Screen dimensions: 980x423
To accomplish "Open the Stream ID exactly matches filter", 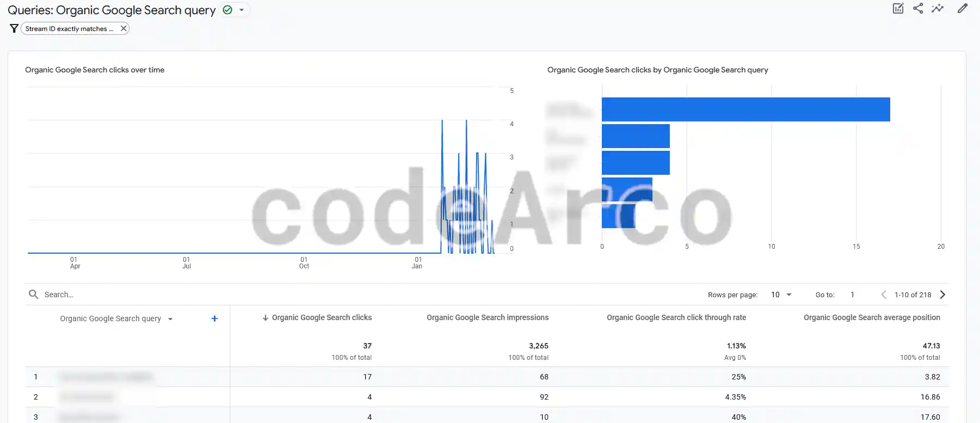I will pyautogui.click(x=69, y=29).
